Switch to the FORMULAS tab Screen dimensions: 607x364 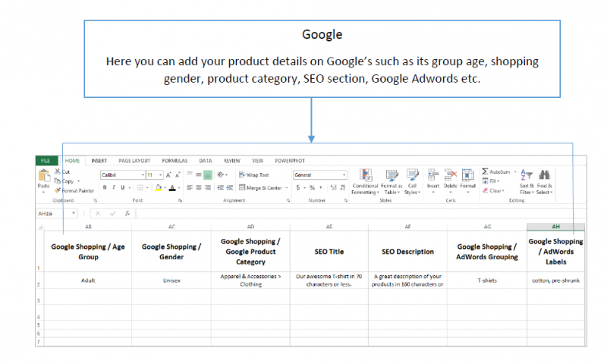[x=175, y=161]
